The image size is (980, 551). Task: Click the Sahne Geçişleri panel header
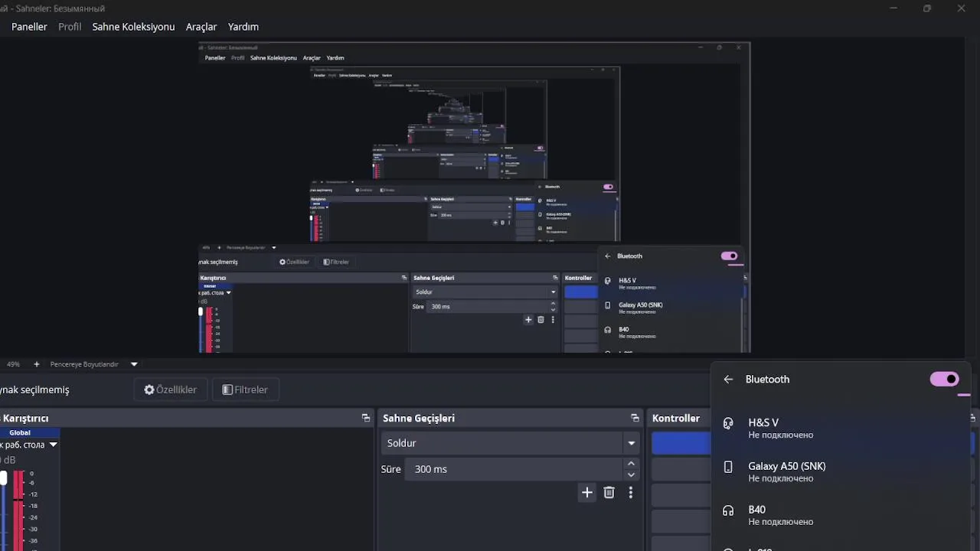[509, 418]
